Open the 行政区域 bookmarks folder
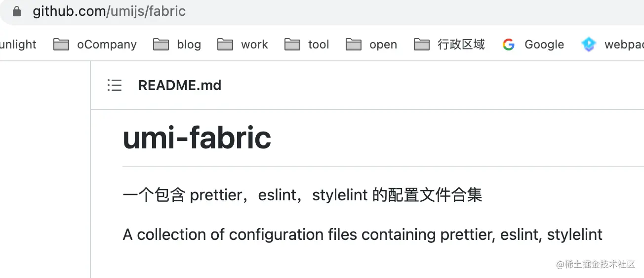The width and height of the screenshot is (644, 278). click(449, 45)
